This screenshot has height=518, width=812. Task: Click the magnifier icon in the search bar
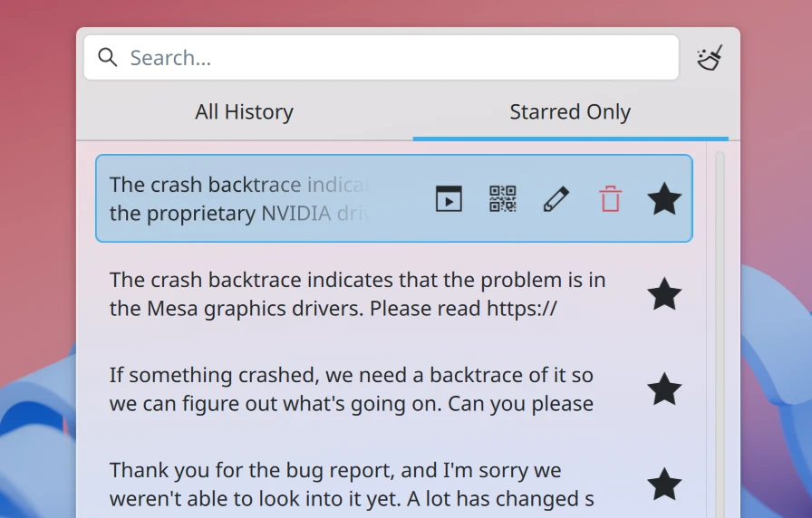108,58
